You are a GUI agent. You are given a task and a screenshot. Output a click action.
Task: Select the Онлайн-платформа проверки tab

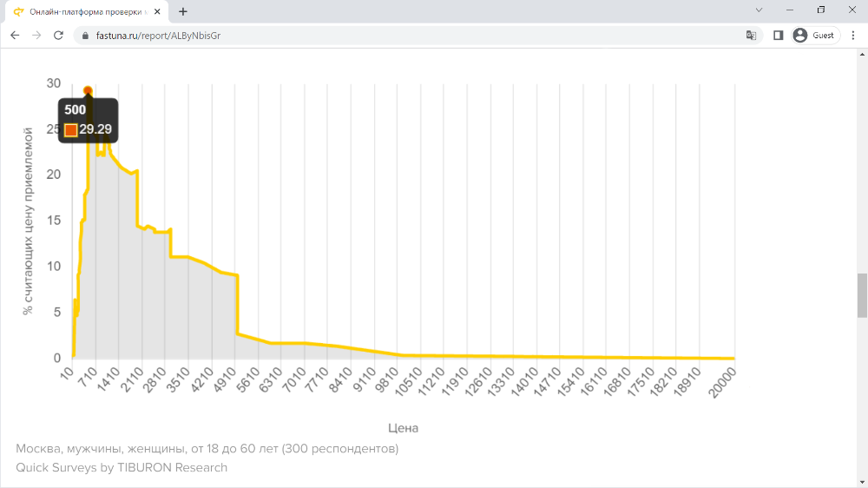coord(86,11)
